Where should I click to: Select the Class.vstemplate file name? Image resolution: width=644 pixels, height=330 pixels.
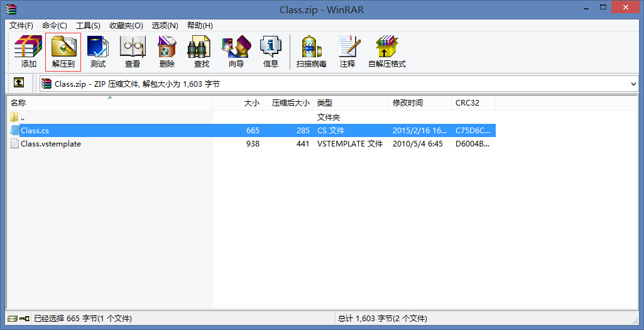pyautogui.click(x=51, y=144)
